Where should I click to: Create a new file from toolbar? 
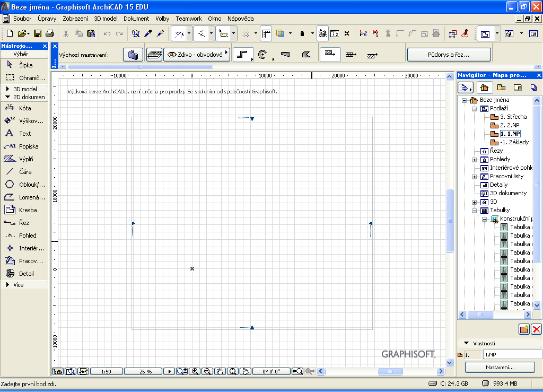tap(10, 33)
